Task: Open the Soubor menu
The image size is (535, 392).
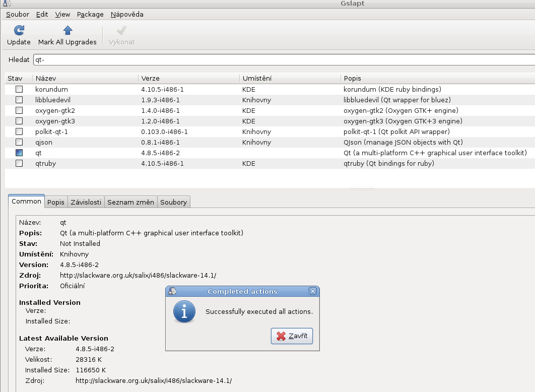Action: [x=17, y=14]
